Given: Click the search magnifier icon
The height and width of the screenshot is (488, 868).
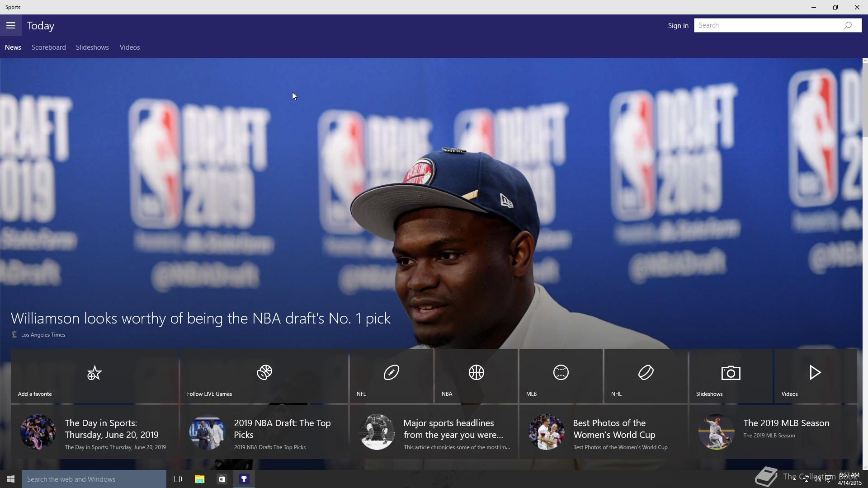Looking at the screenshot, I should tap(848, 25).
